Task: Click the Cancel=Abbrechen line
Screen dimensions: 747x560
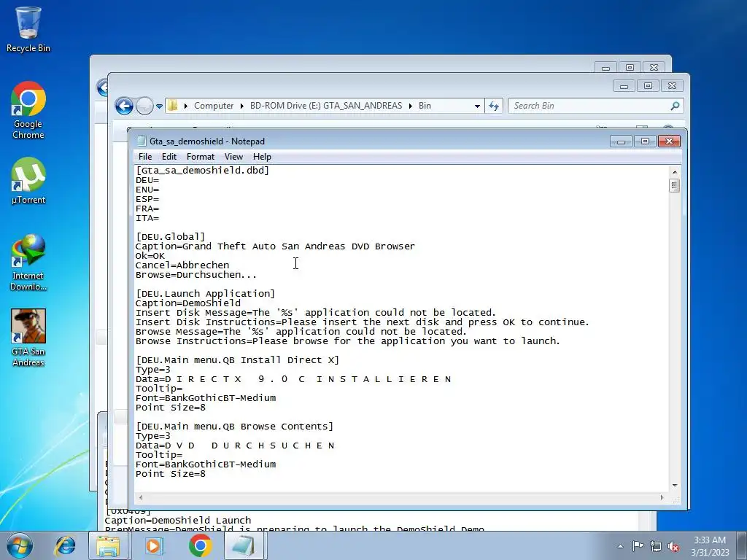Action: click(182, 265)
